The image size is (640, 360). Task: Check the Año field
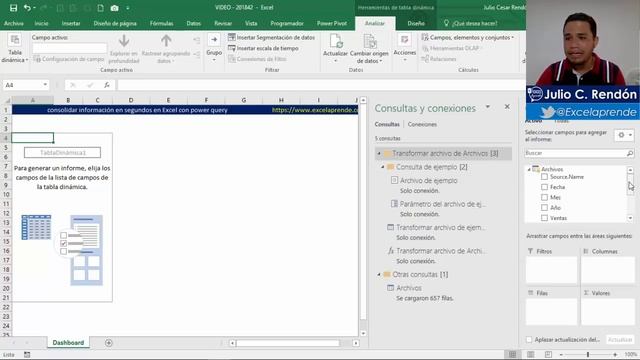544,207
